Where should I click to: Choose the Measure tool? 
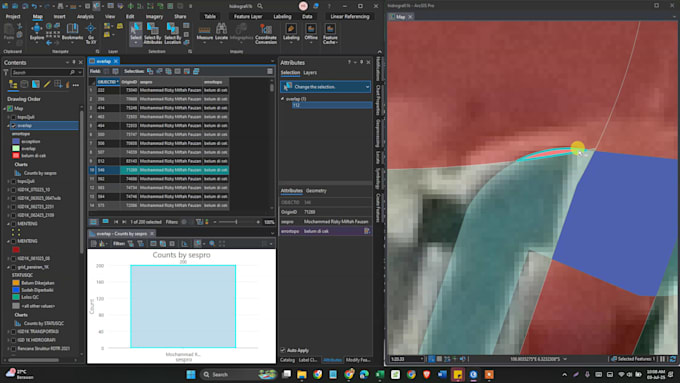pyautogui.click(x=205, y=33)
